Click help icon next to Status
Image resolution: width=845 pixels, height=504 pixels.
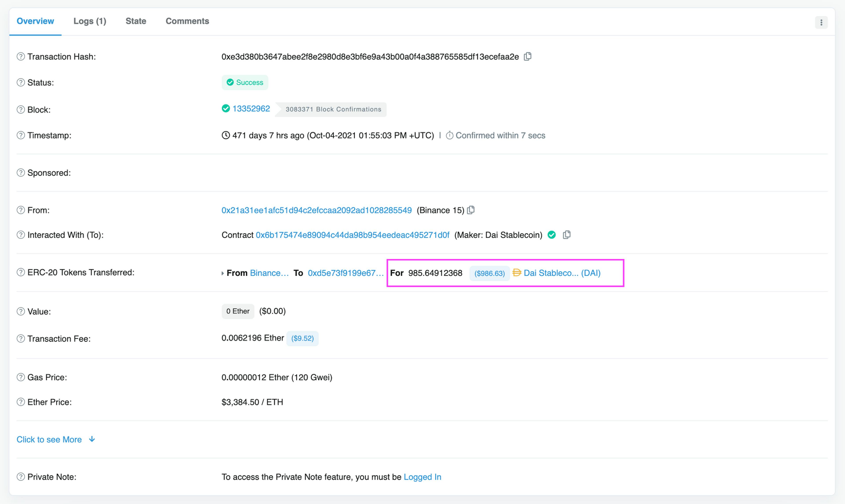(x=21, y=82)
